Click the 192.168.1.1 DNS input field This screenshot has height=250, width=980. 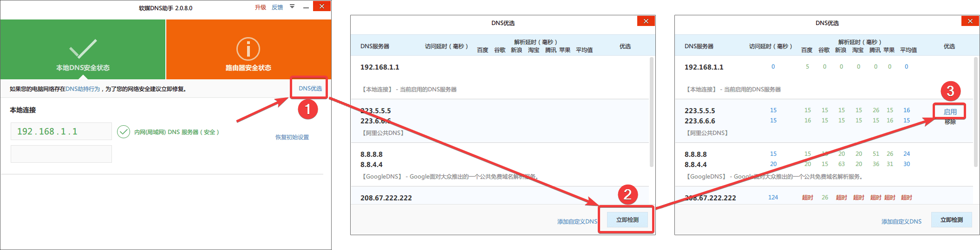pos(61,131)
